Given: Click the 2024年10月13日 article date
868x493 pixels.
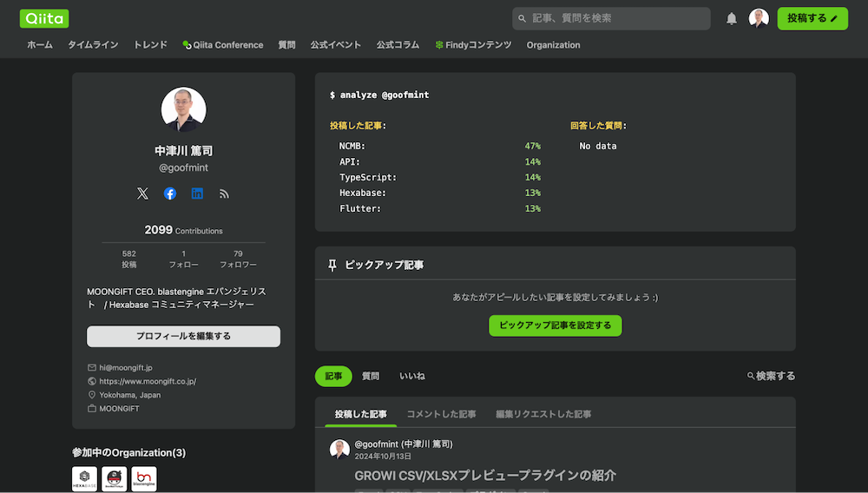Looking at the screenshot, I should coord(383,457).
